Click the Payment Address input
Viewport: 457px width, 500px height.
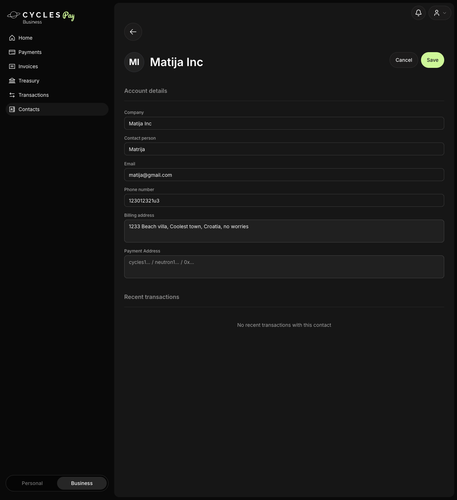(x=284, y=267)
